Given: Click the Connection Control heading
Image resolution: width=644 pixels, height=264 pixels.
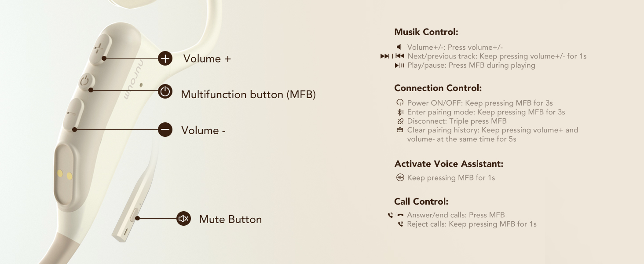Looking at the screenshot, I should pyautogui.click(x=438, y=88).
